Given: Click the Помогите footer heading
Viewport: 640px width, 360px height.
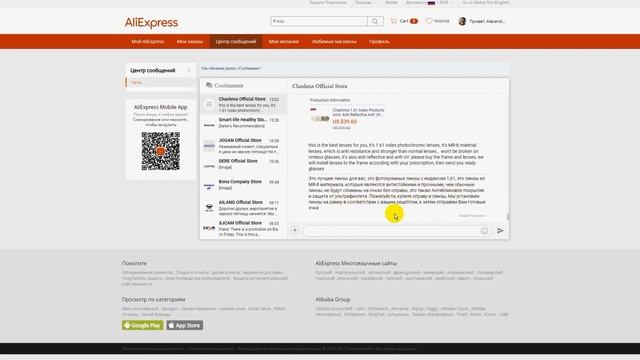Looking at the screenshot, I should pyautogui.click(x=134, y=263).
